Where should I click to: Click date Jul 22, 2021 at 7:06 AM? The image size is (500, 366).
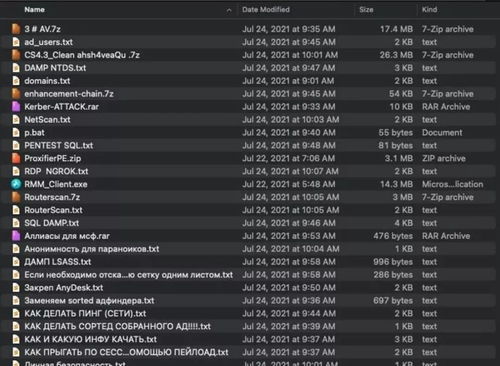point(289,158)
